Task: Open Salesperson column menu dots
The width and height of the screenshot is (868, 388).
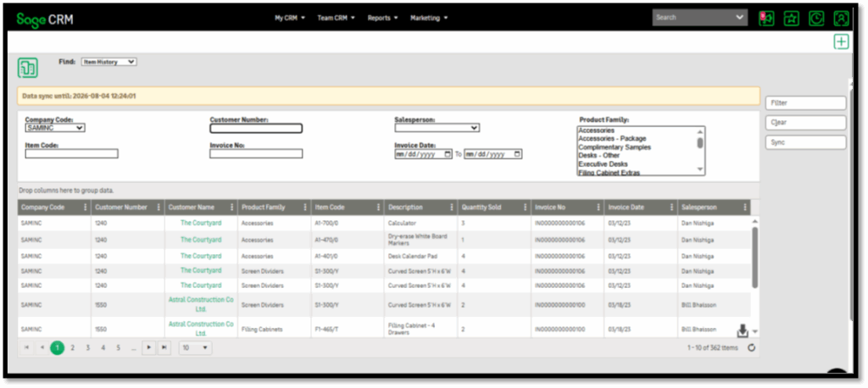Action: (745, 207)
